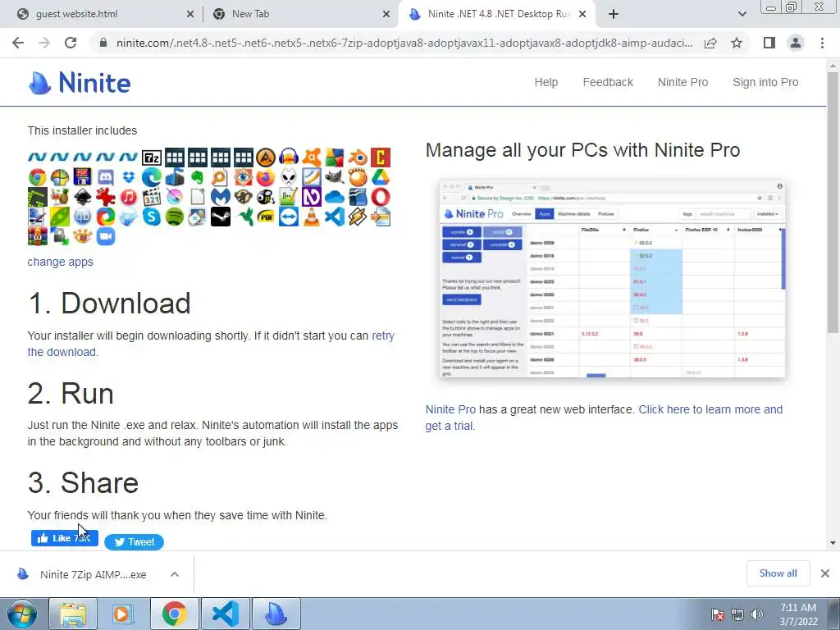Click the Google Drive app icon
This screenshot has height=630, width=840.
(381, 177)
